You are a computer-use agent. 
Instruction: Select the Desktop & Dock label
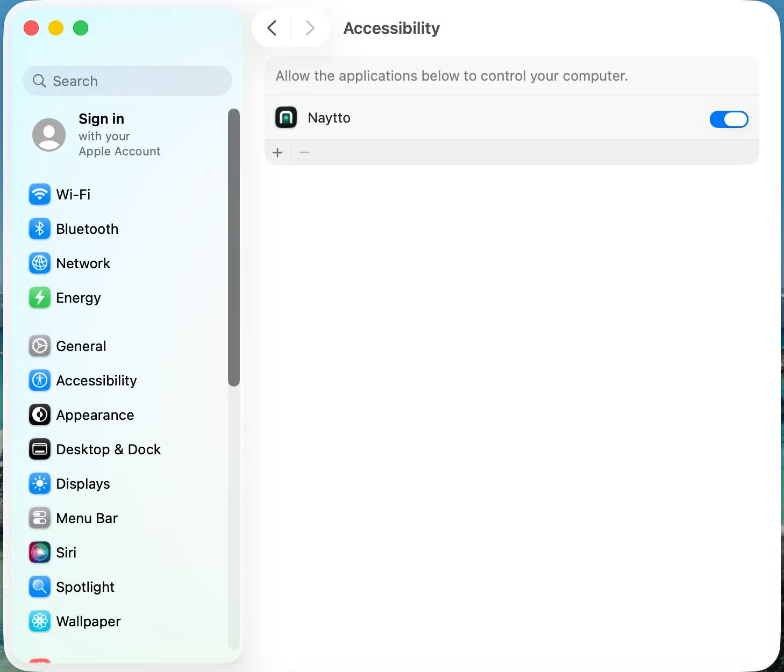pyautogui.click(x=109, y=449)
